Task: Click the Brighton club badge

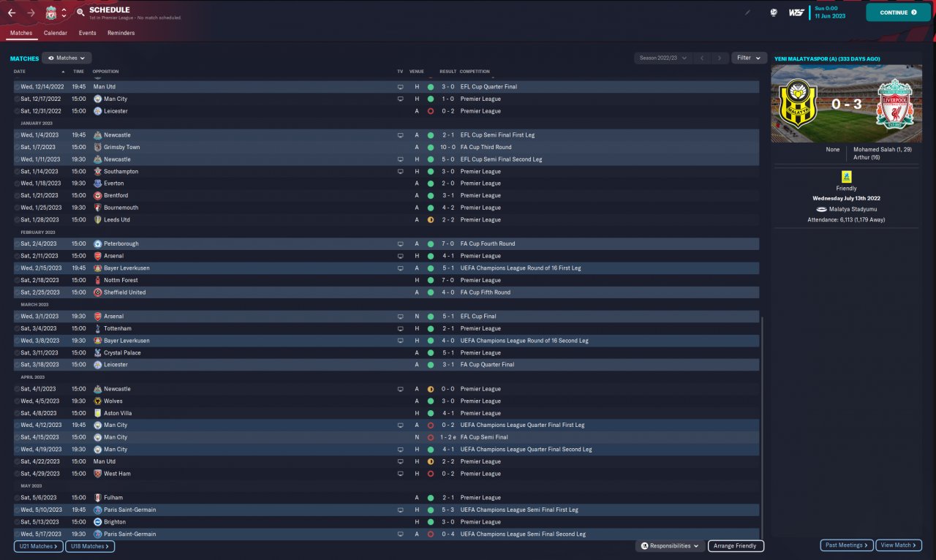Action: click(98, 522)
